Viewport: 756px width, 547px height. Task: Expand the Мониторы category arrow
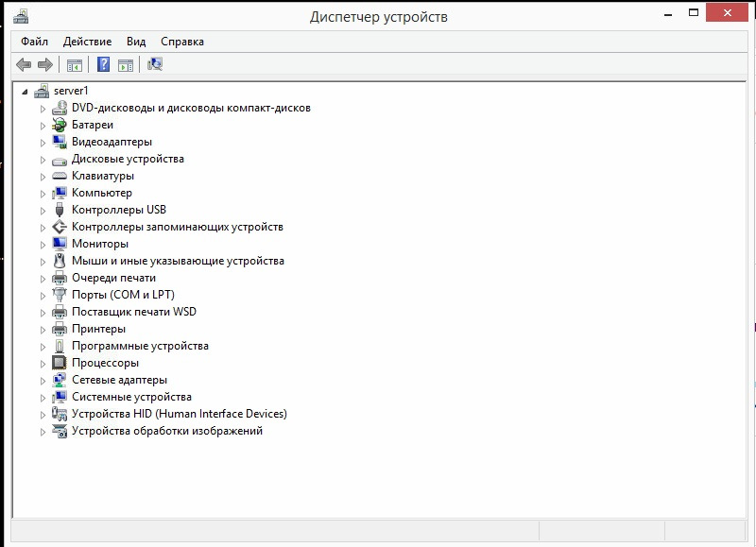(x=43, y=245)
